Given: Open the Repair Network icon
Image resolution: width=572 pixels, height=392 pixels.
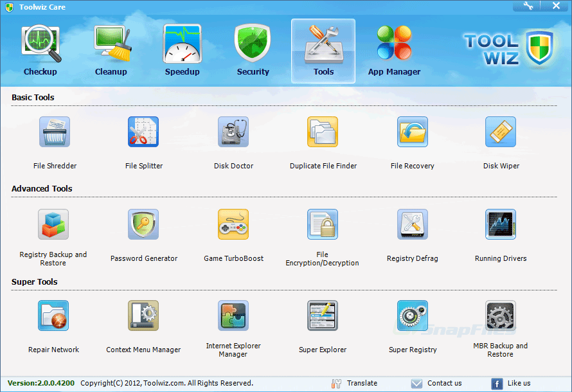Looking at the screenshot, I should [53, 316].
